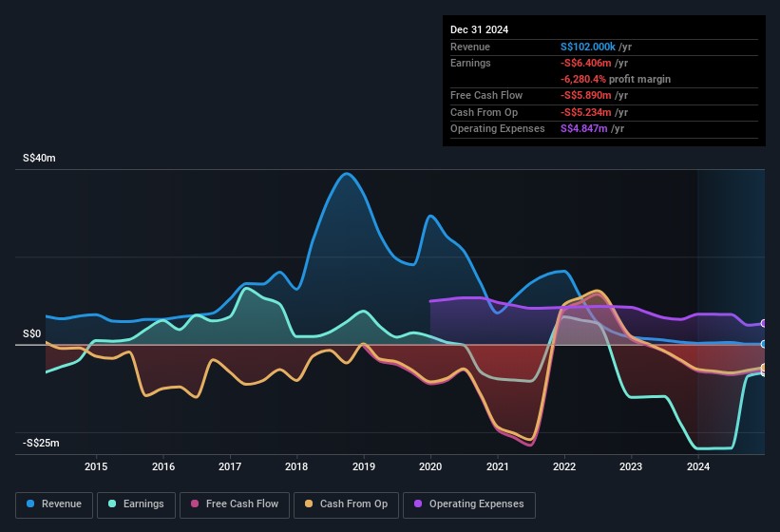Click the 2019 label on the x-axis
This screenshot has width=780, height=532.
coord(363,466)
